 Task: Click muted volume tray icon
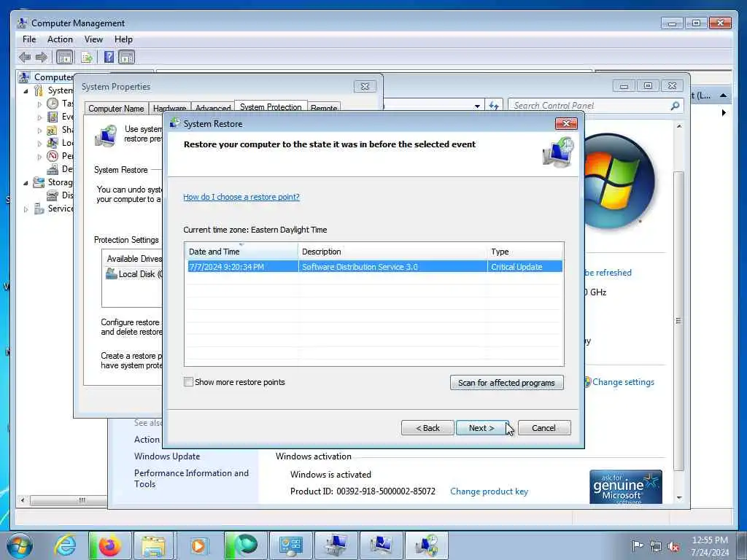(x=673, y=547)
